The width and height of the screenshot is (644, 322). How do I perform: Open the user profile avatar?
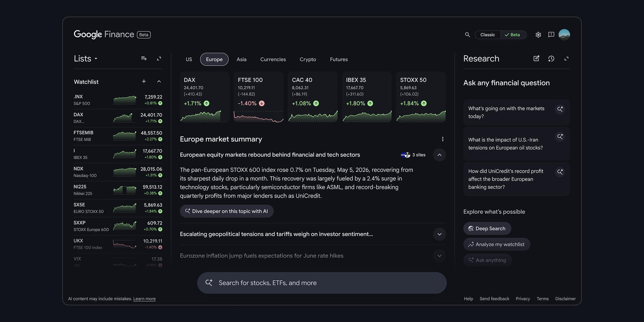pyautogui.click(x=564, y=35)
